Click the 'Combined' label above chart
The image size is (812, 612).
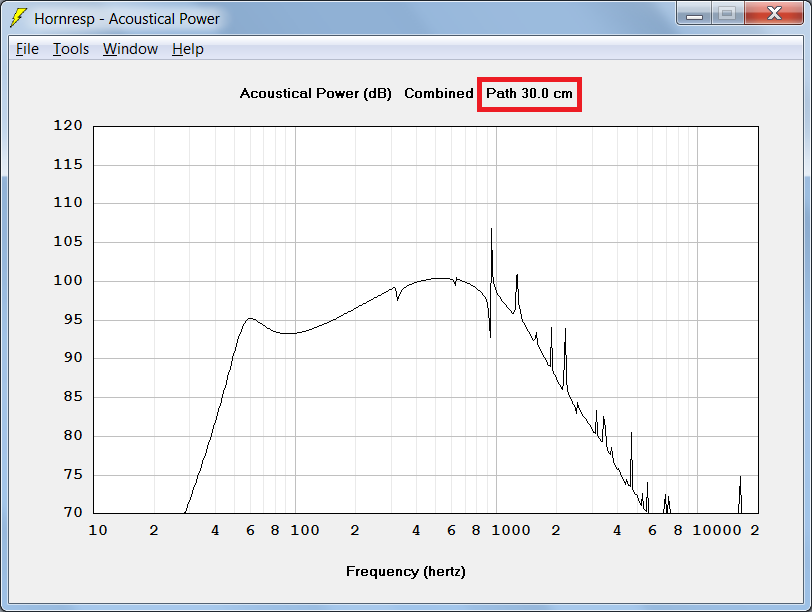click(x=439, y=94)
